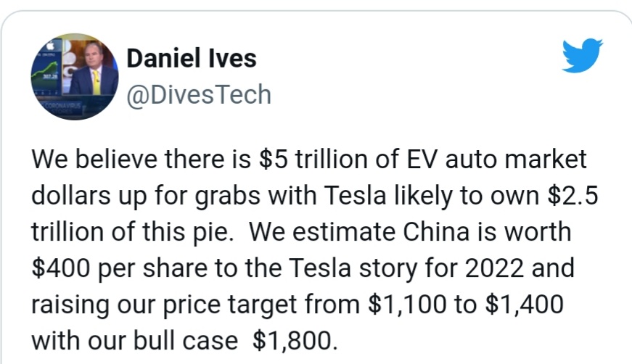Click the "$2.5" figure in the tweet

click(573, 196)
